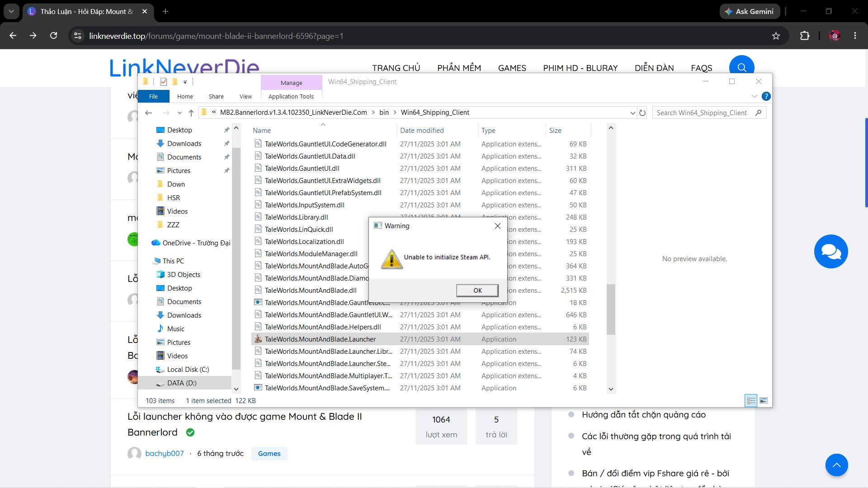Image resolution: width=868 pixels, height=488 pixels.
Task: Open the Application Tools tab
Action: pyautogui.click(x=291, y=96)
